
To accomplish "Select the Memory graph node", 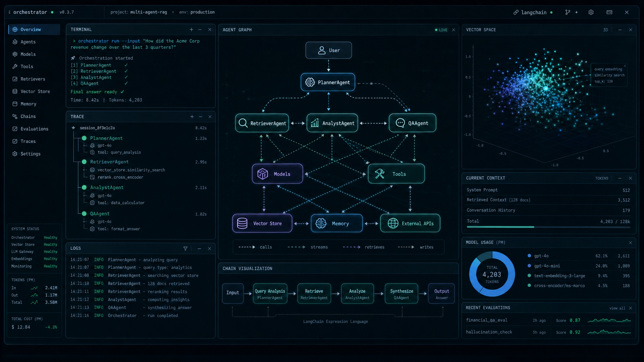I will pyautogui.click(x=337, y=224).
